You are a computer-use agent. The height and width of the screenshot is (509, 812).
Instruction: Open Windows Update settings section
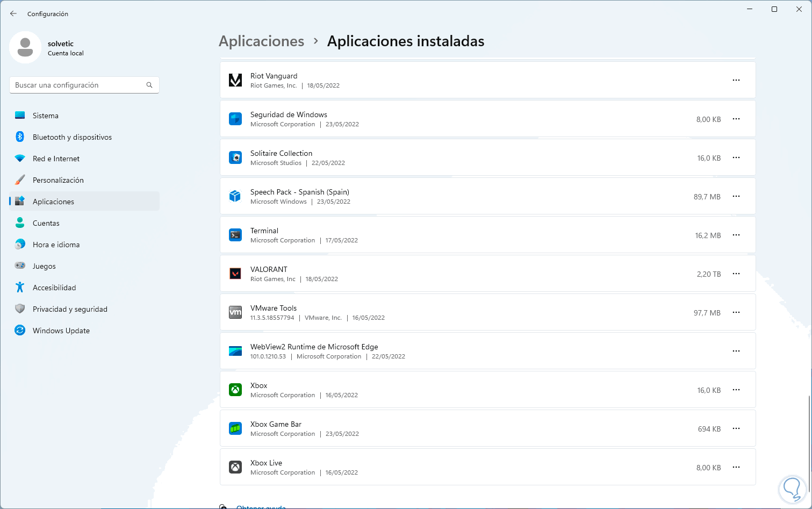(x=61, y=331)
